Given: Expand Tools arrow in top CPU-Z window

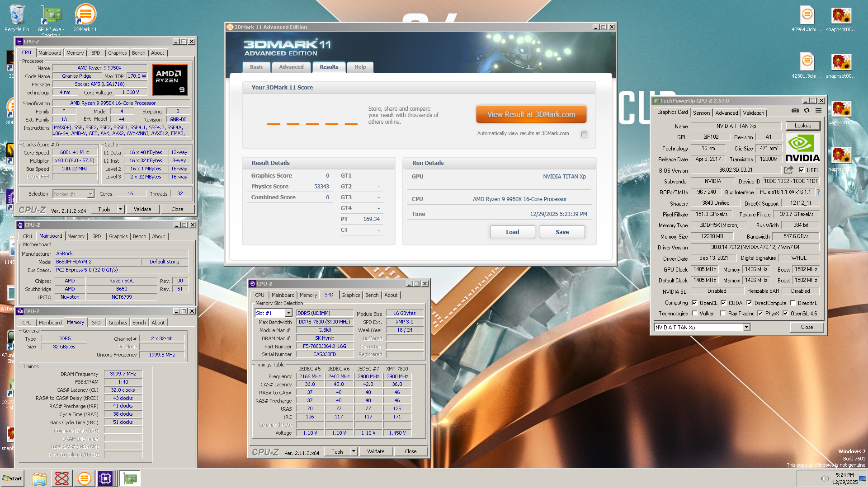Looking at the screenshot, I should [120, 209].
